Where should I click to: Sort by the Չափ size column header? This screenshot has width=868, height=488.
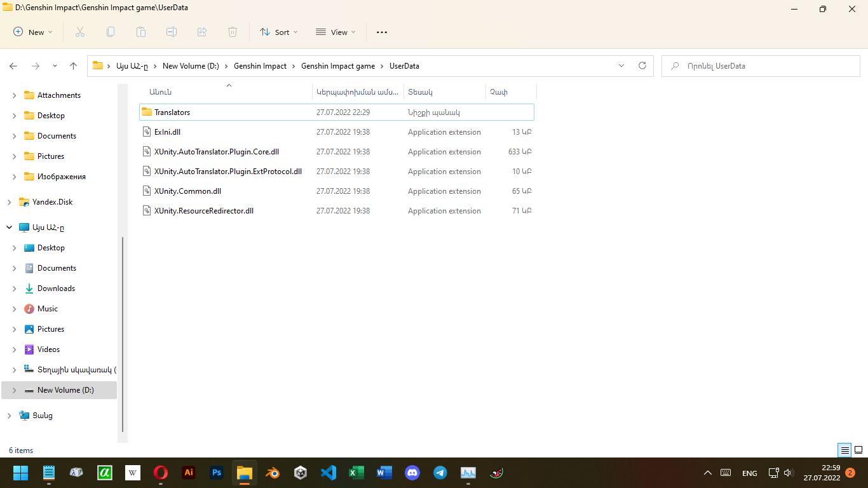click(511, 92)
